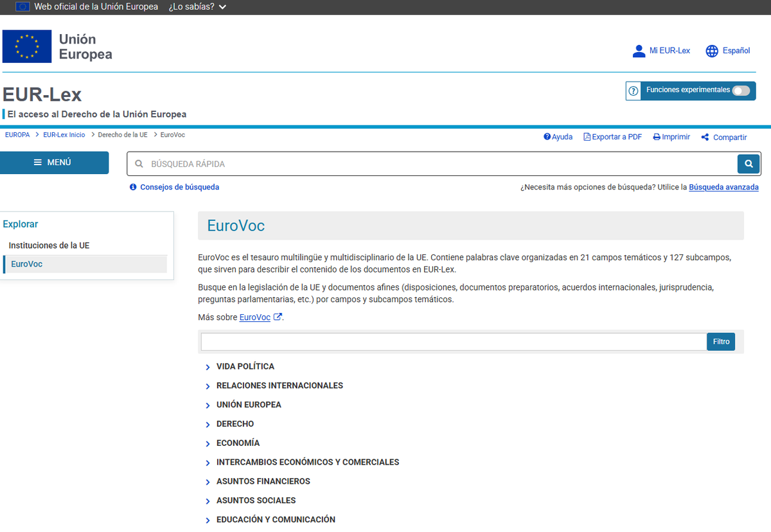
Task: Focus the Búsqueda rápida search field
Action: coord(432,164)
